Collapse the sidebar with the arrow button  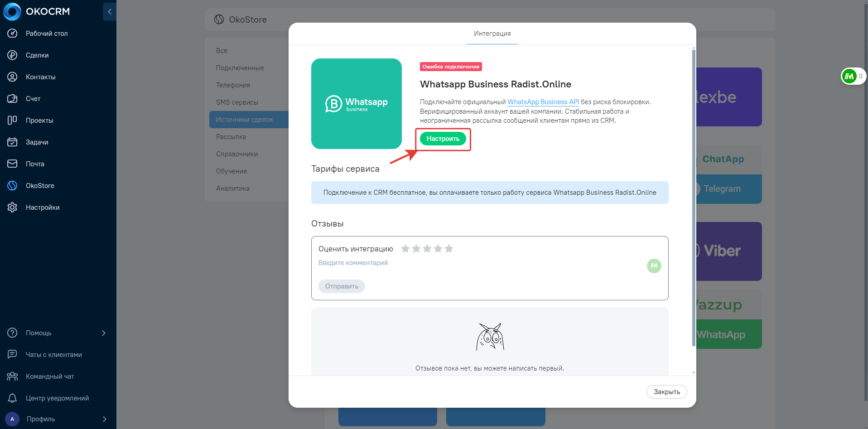coord(110,12)
